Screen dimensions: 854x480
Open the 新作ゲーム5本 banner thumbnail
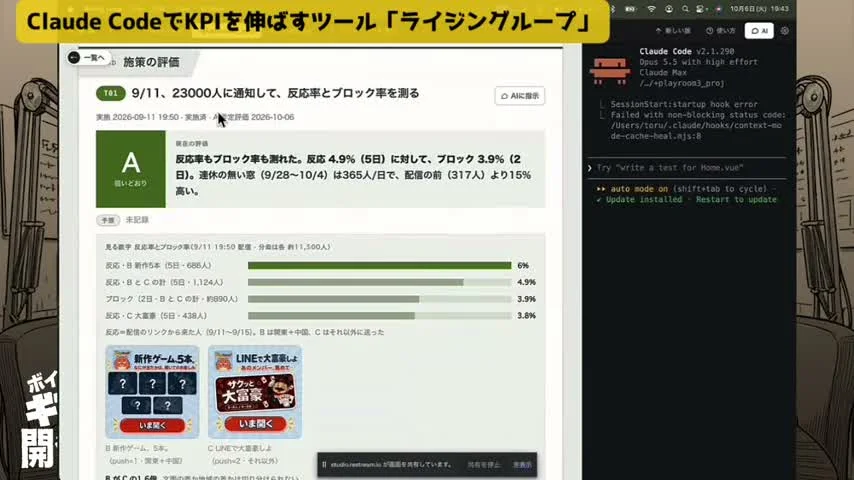[152, 392]
